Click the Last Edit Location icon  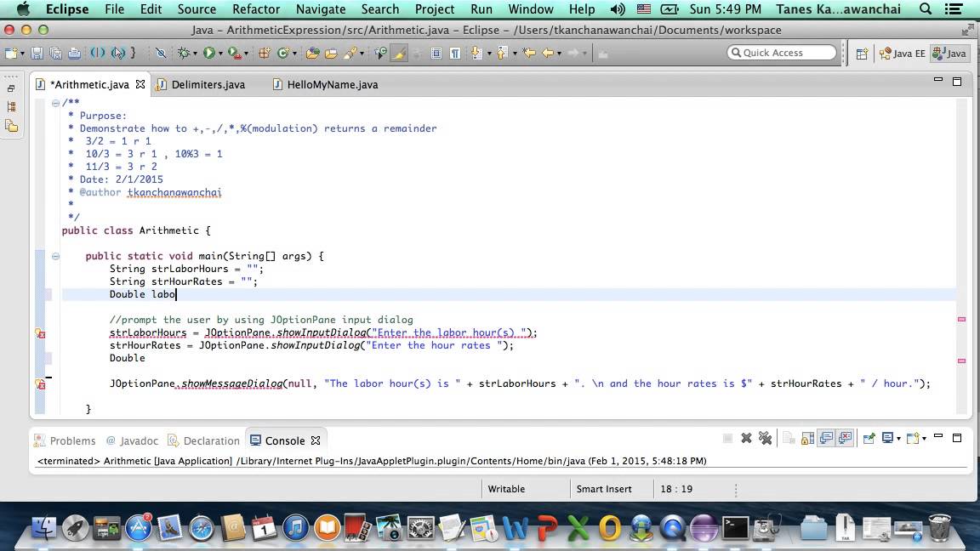[529, 54]
